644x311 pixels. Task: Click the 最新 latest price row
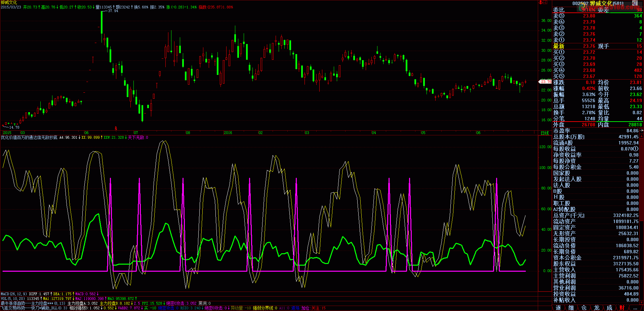pyautogui.click(x=598, y=46)
